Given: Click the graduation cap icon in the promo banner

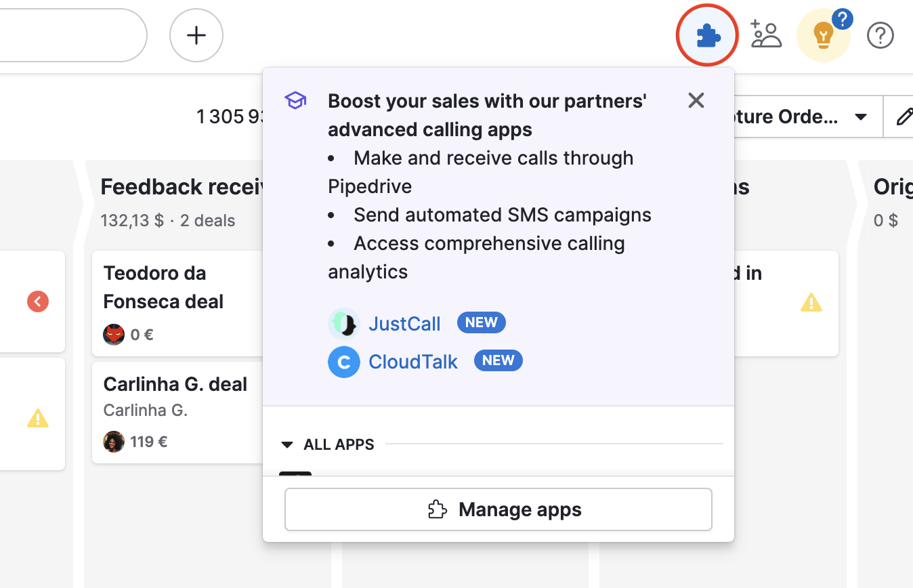Looking at the screenshot, I should coord(295,100).
